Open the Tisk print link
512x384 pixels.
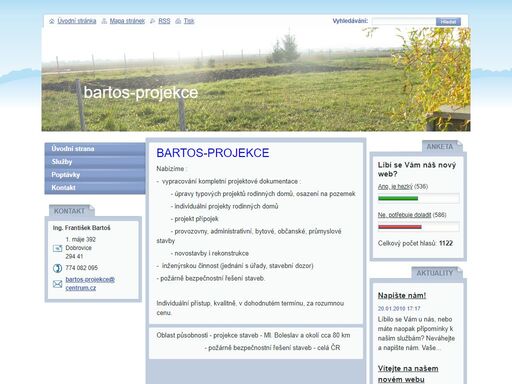click(189, 21)
